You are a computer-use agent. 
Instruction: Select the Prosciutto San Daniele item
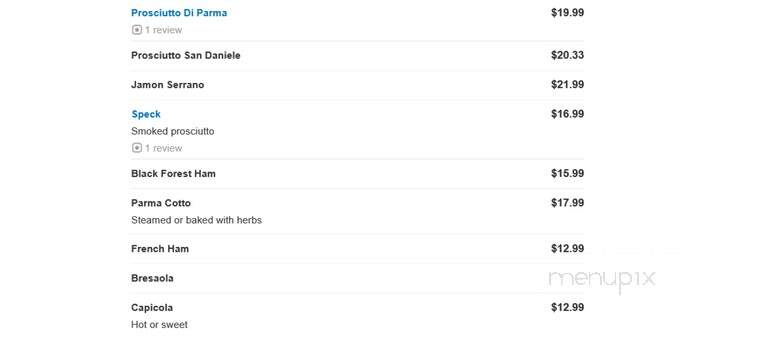click(x=186, y=55)
